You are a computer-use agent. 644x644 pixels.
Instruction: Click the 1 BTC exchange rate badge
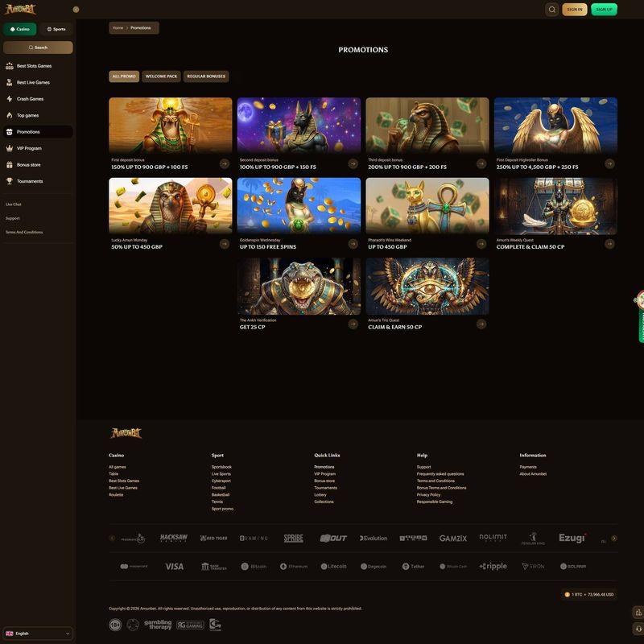(x=589, y=594)
